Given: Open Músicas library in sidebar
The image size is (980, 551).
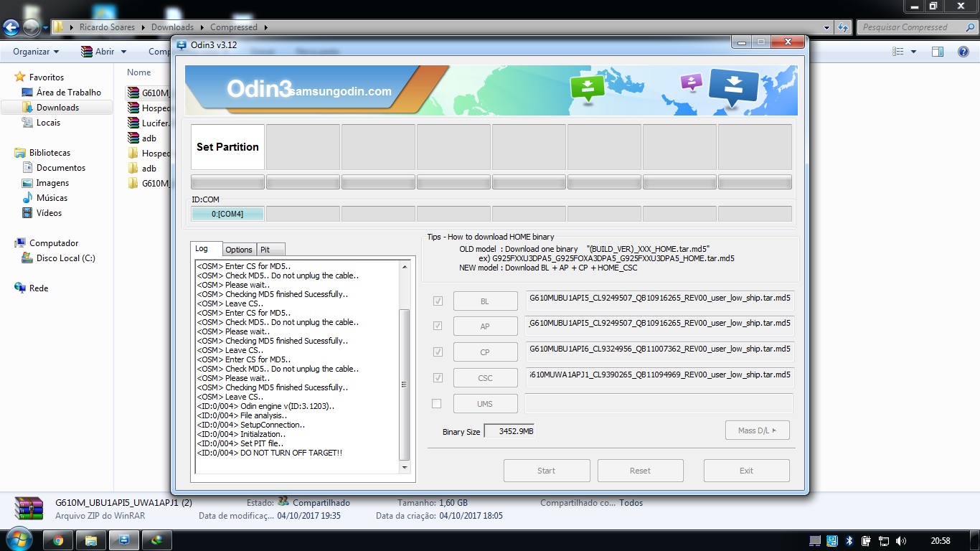Looking at the screenshot, I should [x=44, y=197].
